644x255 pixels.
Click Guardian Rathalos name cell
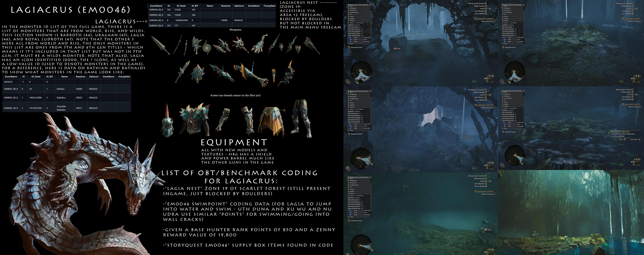(x=65, y=108)
